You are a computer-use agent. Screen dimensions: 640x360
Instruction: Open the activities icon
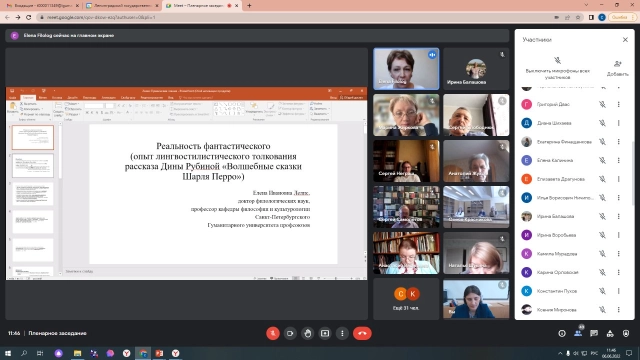(610, 333)
